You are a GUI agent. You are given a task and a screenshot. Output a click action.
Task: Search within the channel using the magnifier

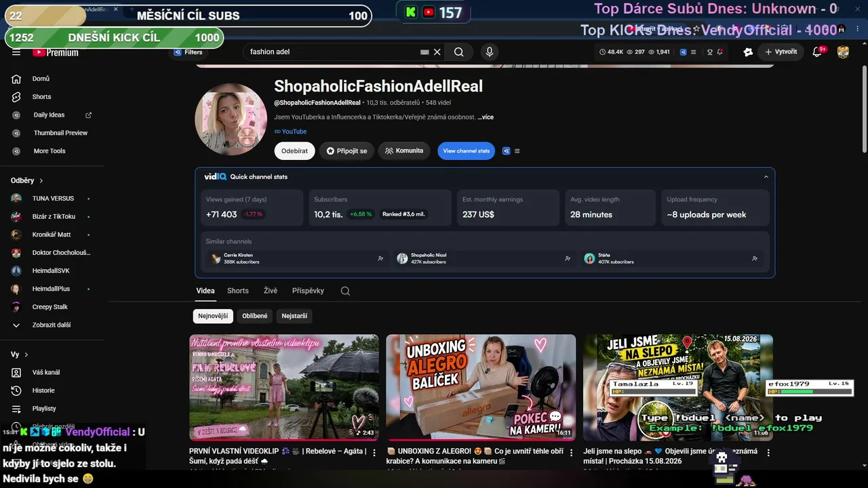click(x=345, y=291)
